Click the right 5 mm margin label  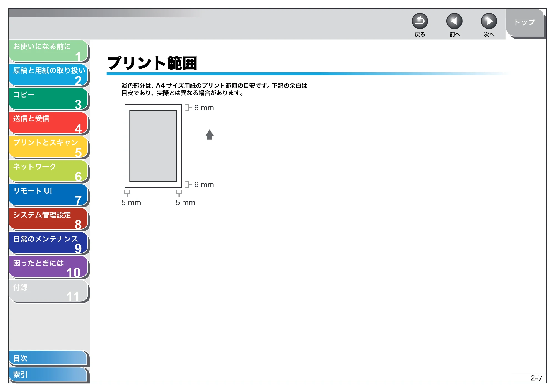click(x=185, y=202)
